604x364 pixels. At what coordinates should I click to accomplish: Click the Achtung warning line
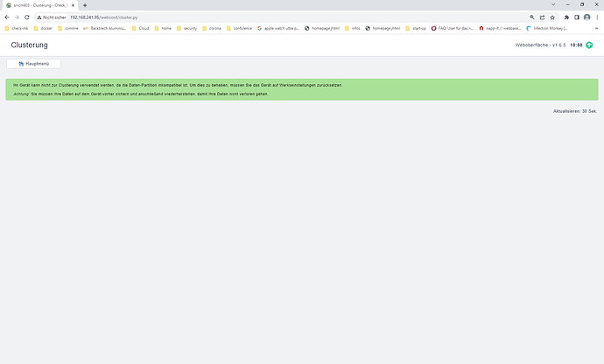(141, 94)
